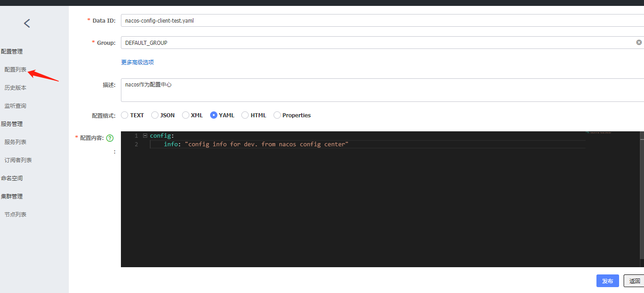Image resolution: width=644 pixels, height=293 pixels.
Task: Open 服务管理 menu section
Action: pos(12,124)
